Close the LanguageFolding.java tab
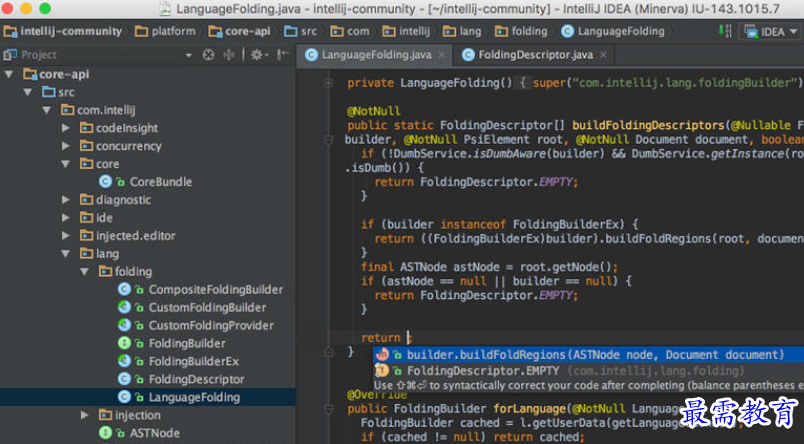804x444 pixels. tap(441, 55)
